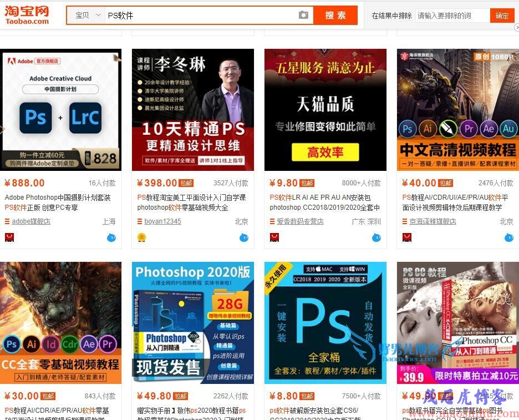
Task: Click the camera image-search icon
Action: 303,15
